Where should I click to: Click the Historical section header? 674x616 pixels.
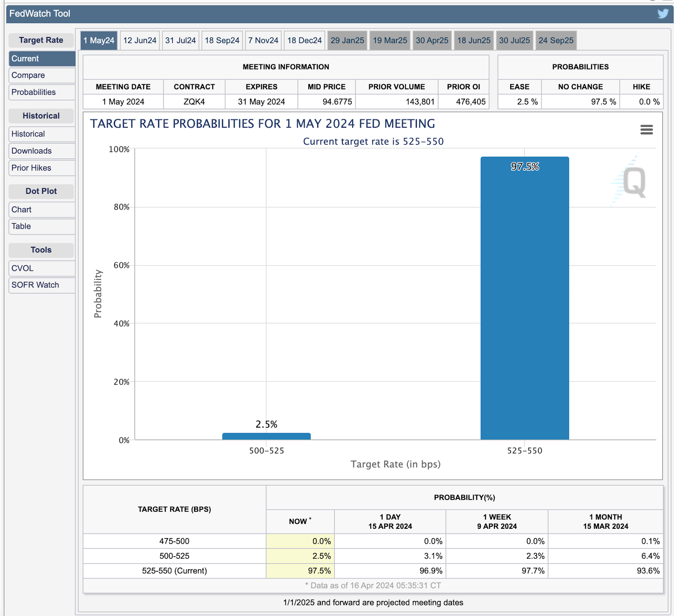pos(41,115)
